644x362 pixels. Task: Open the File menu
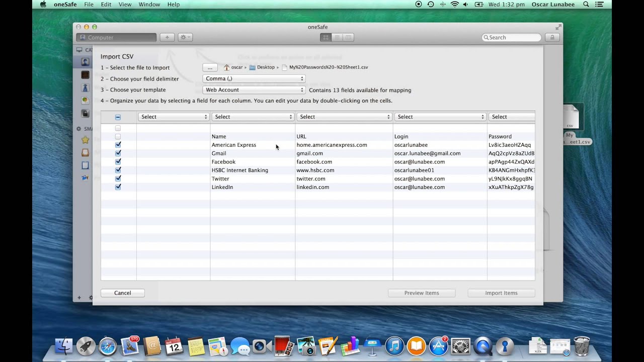click(89, 5)
